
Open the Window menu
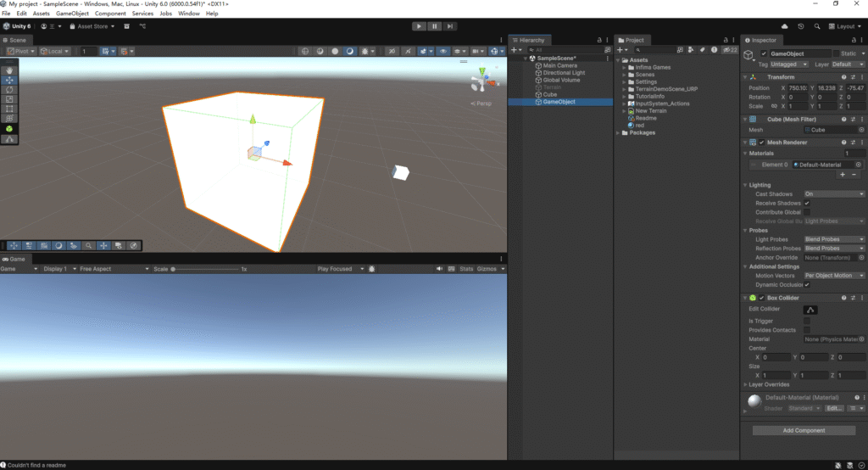click(189, 14)
